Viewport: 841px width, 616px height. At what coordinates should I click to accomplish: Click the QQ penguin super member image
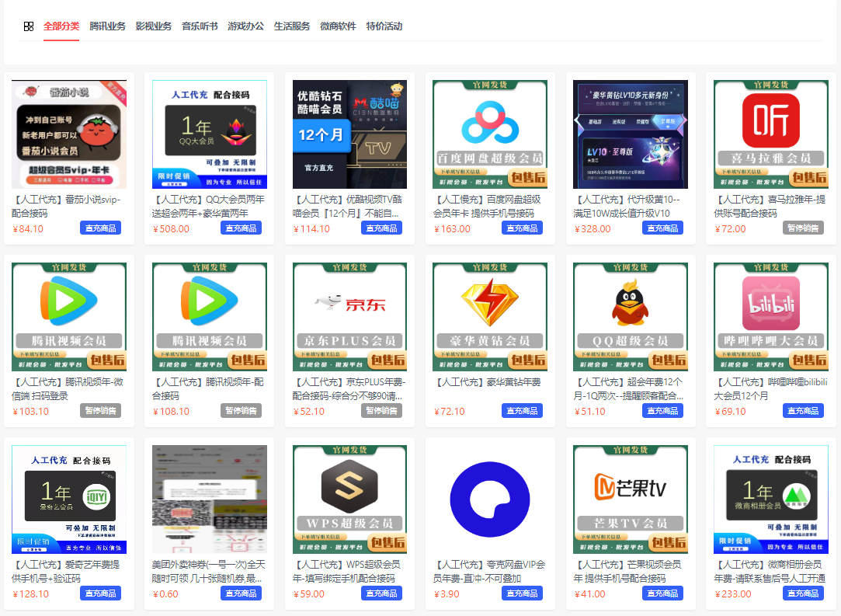click(631, 316)
